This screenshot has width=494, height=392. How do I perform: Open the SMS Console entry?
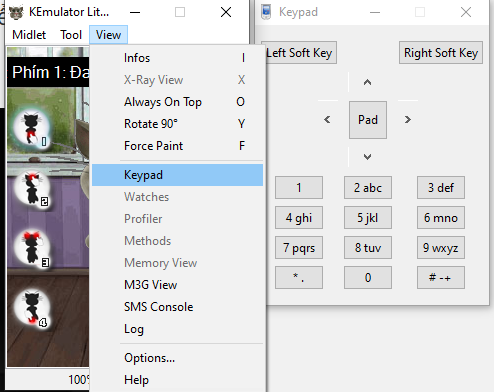point(177,307)
